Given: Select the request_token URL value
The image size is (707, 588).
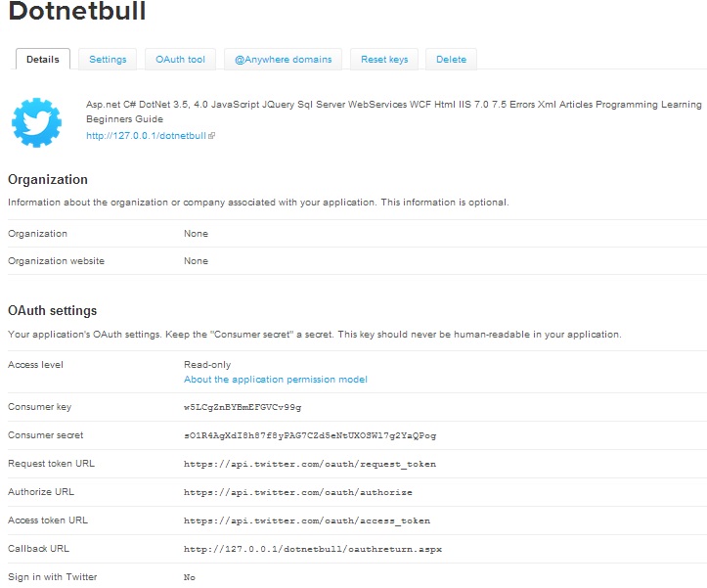Looking at the screenshot, I should [310, 464].
